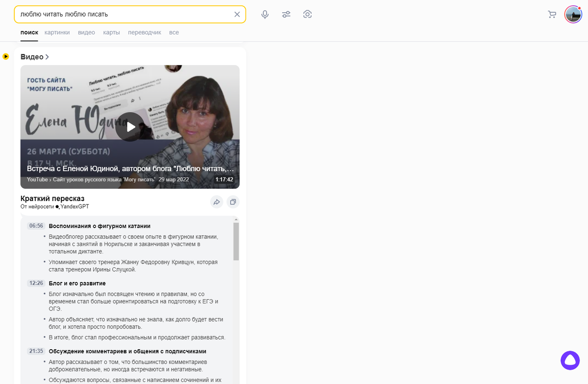Switch to the поиск tab

(x=29, y=32)
